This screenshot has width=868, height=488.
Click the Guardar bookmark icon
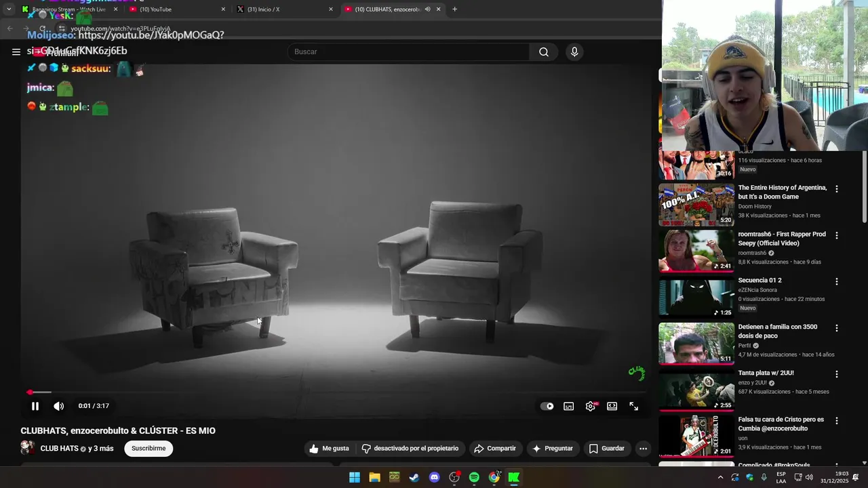coord(593,449)
